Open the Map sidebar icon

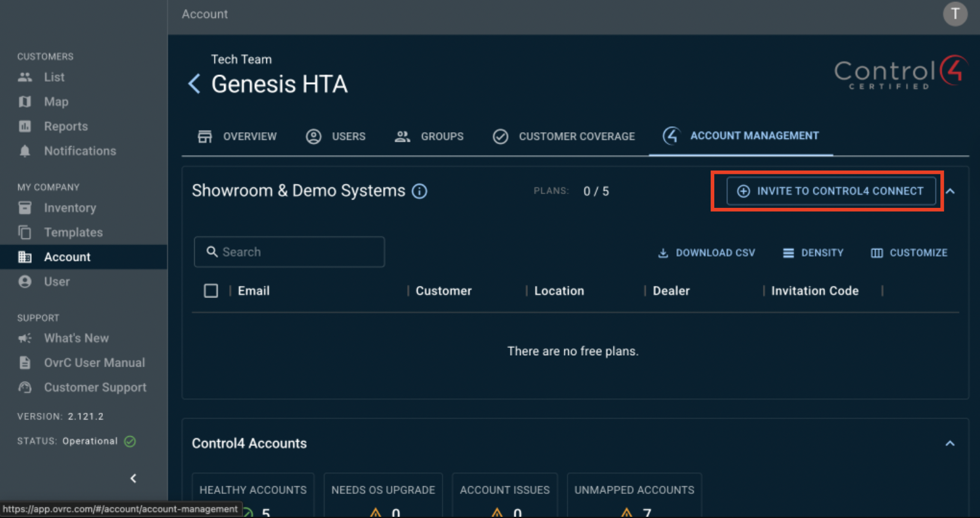(x=25, y=102)
